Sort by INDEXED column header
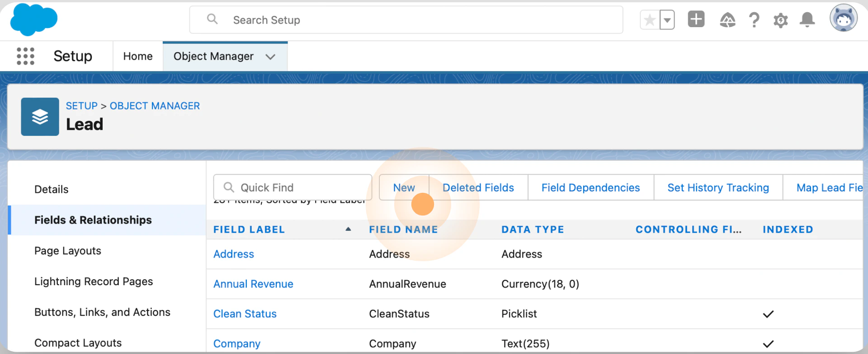Image resolution: width=868 pixels, height=354 pixels. point(788,230)
